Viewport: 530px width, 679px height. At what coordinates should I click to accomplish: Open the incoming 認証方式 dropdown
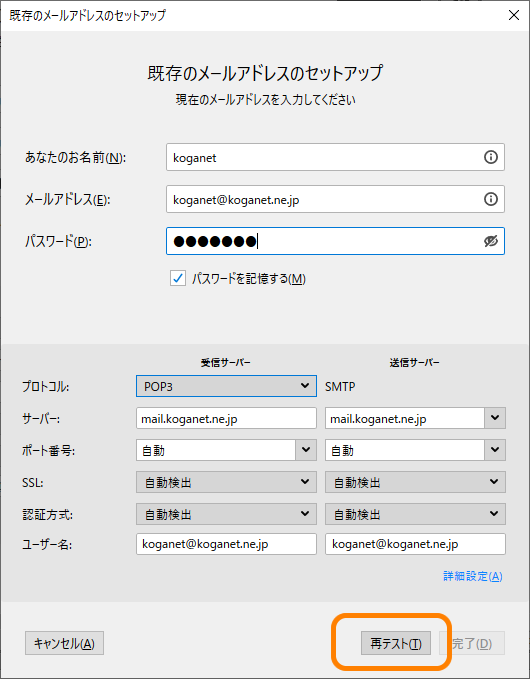click(226, 514)
